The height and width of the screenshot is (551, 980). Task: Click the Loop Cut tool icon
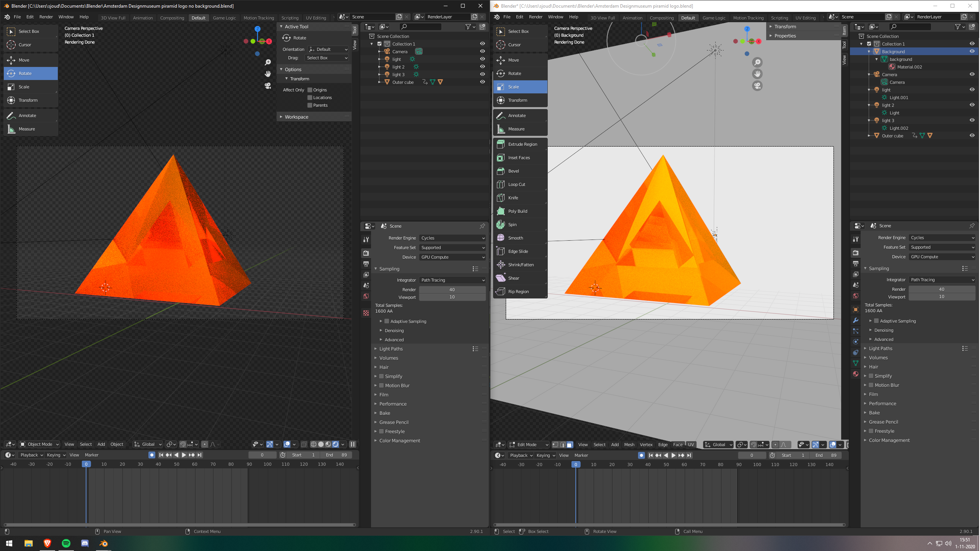pos(500,184)
